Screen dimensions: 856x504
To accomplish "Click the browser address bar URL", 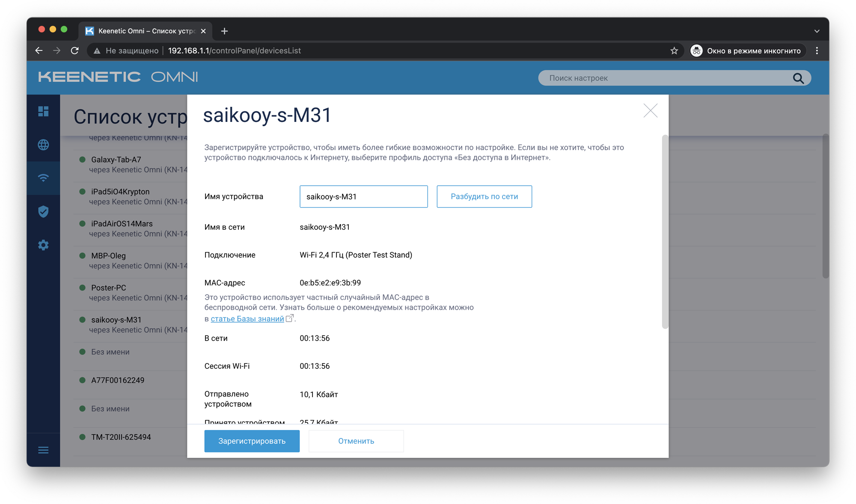I will tap(234, 51).
